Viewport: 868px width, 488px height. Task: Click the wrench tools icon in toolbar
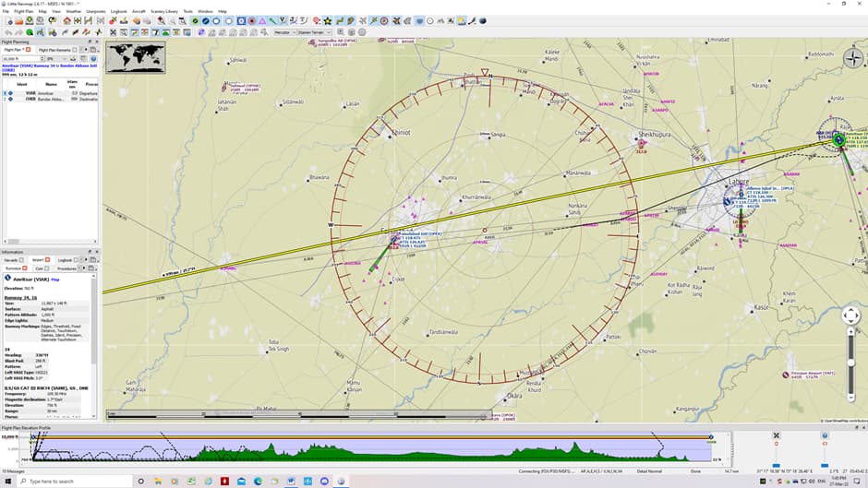tap(472, 21)
